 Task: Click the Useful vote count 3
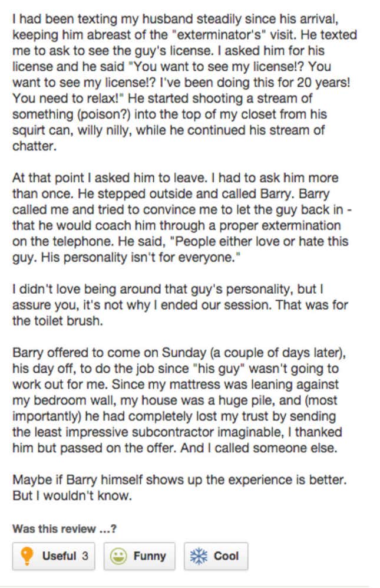pos(85,556)
